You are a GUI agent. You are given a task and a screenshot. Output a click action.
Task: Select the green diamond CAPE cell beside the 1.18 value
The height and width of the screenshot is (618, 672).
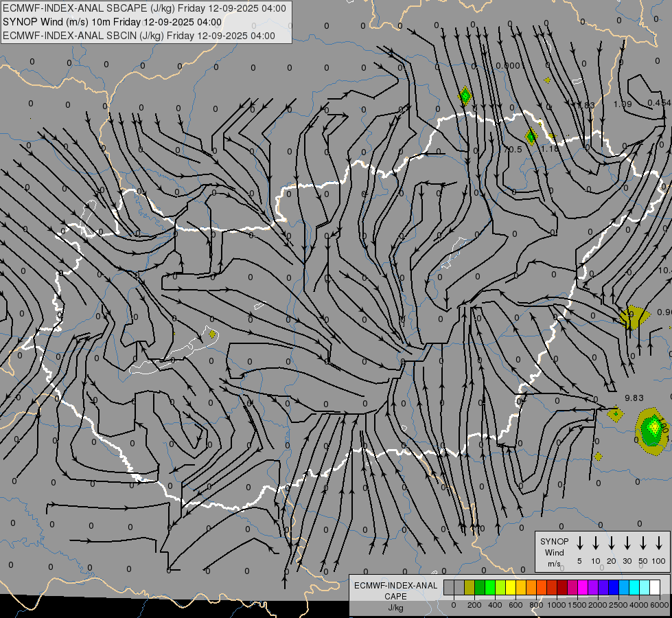531,137
